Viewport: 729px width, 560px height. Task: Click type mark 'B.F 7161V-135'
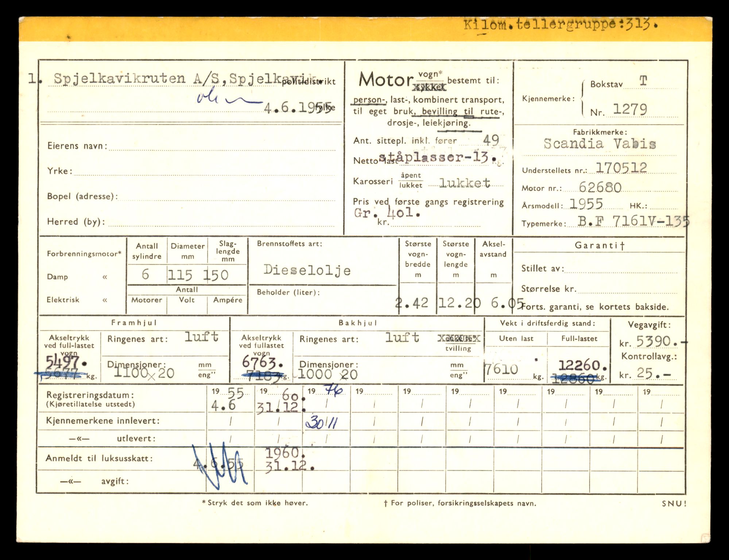click(633, 221)
